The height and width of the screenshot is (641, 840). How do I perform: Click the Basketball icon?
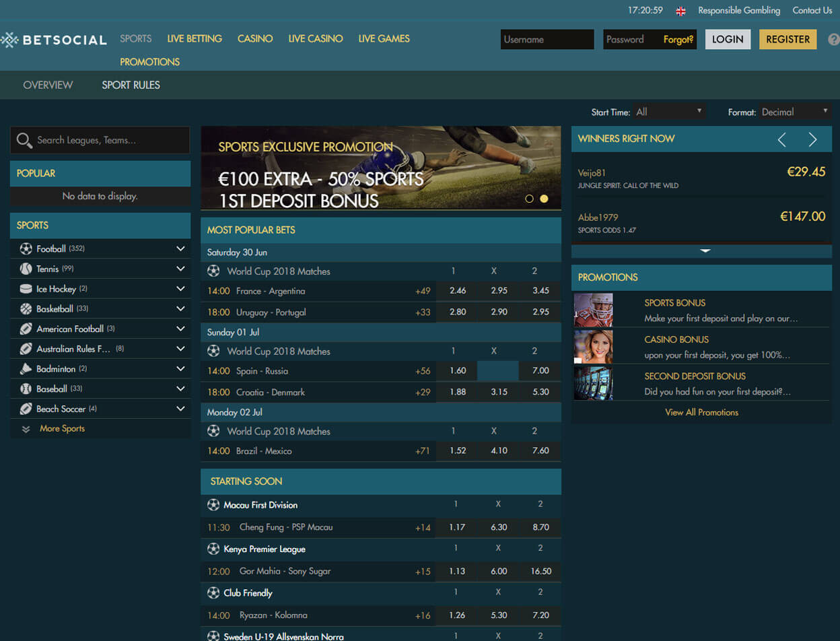coord(26,308)
